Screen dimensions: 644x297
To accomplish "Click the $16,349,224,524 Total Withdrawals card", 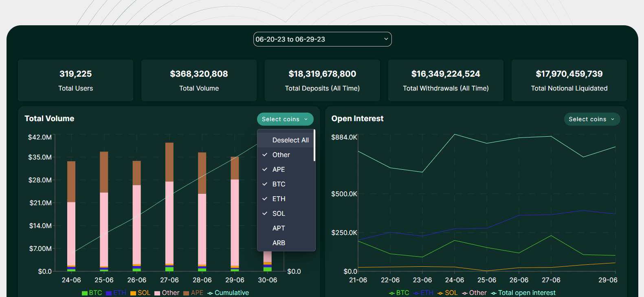I will point(446,80).
